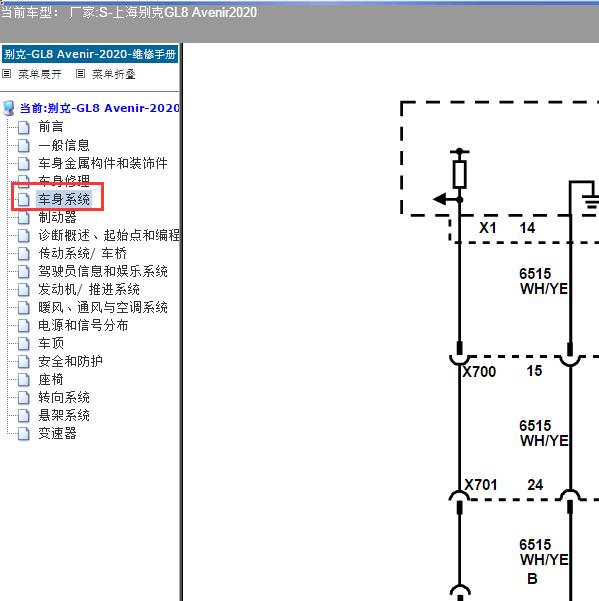Click the fuse symbol in wiring diagram
Viewport: 599px width, 601px height.
click(460, 174)
